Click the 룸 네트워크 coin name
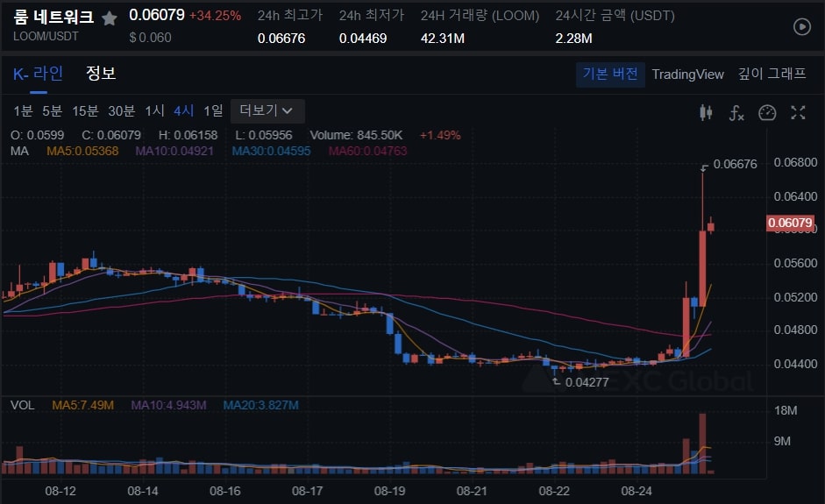825x504 pixels. click(53, 18)
